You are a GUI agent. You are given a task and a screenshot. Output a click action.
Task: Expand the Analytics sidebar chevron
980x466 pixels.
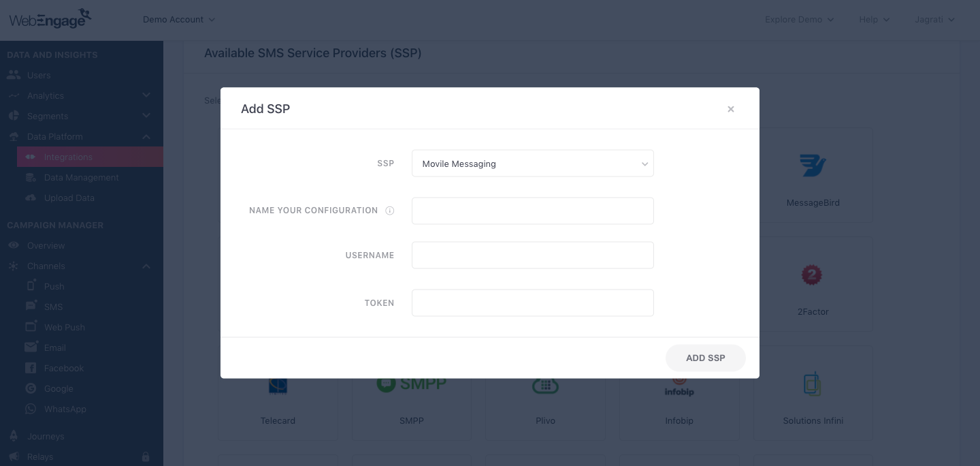coord(146,96)
